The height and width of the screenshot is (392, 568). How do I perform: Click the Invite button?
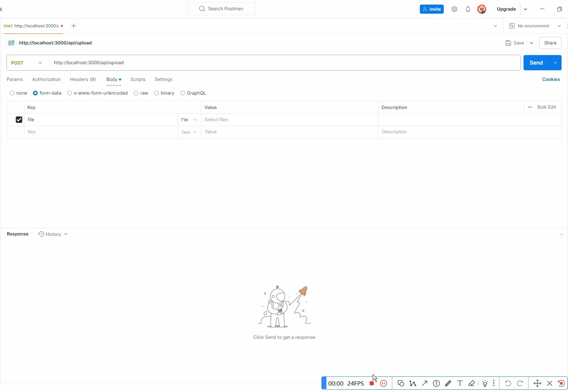[432, 9]
